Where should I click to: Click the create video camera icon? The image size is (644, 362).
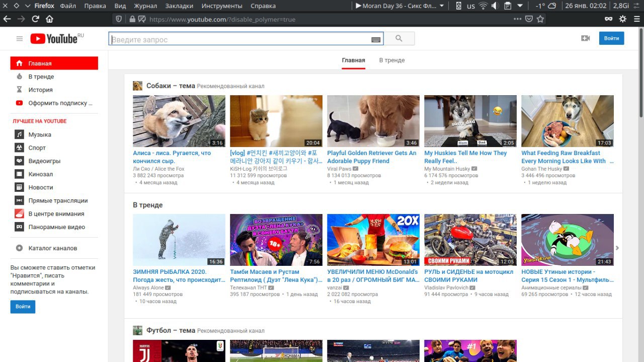click(x=585, y=38)
